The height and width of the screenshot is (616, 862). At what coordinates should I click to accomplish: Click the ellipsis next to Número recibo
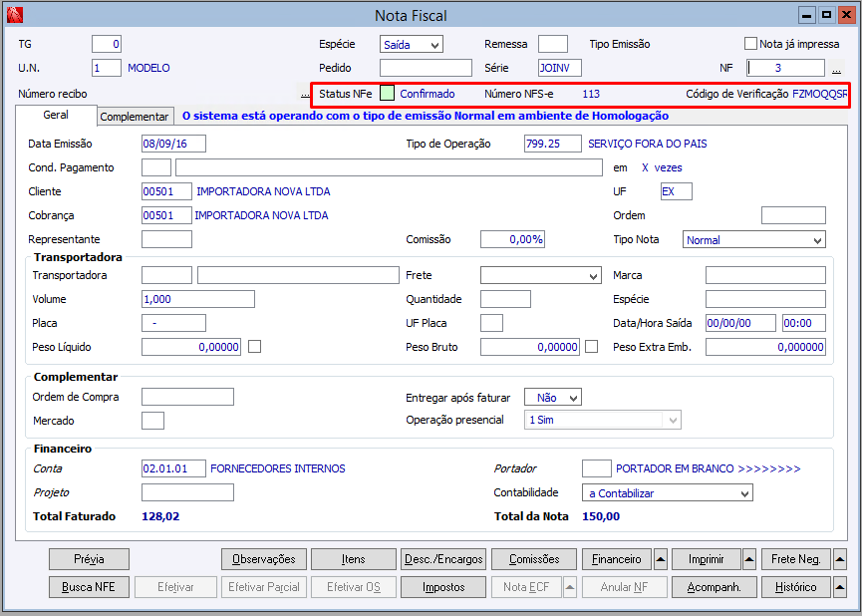(x=305, y=94)
